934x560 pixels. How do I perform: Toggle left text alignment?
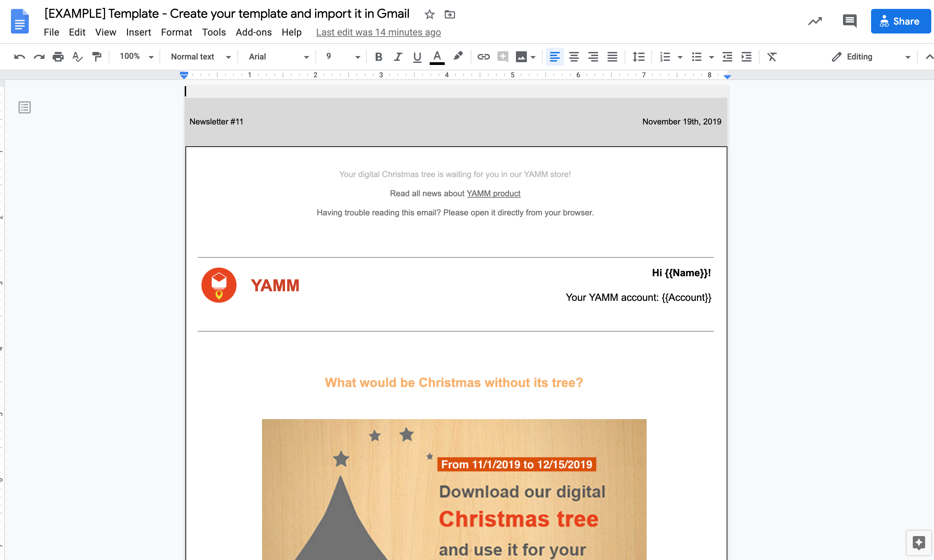pyautogui.click(x=554, y=56)
